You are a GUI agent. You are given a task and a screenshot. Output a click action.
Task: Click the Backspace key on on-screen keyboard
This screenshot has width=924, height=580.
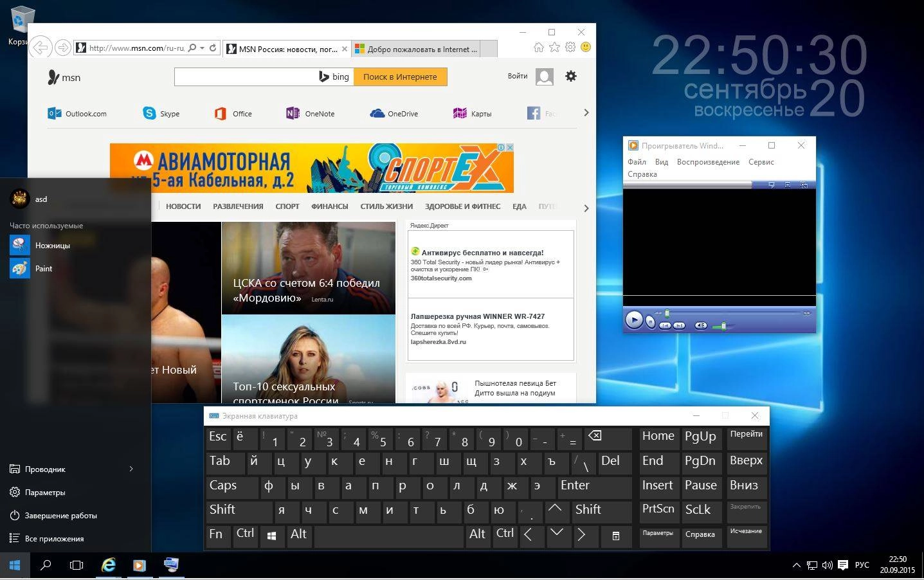click(608, 438)
